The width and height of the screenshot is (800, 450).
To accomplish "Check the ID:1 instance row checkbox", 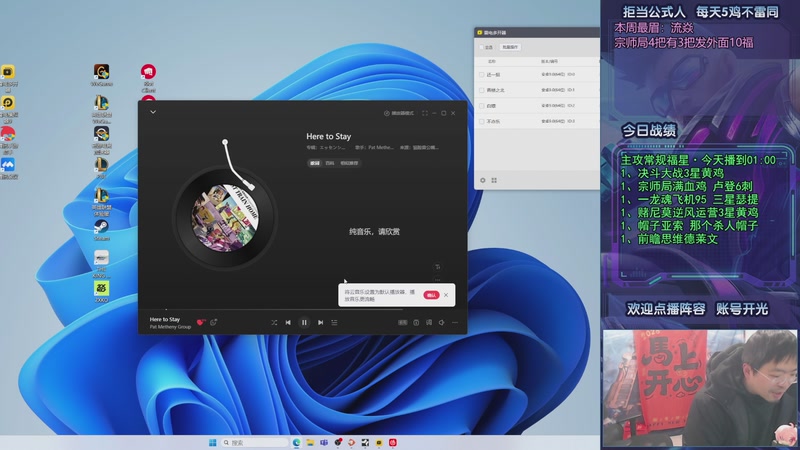I will pyautogui.click(x=482, y=90).
